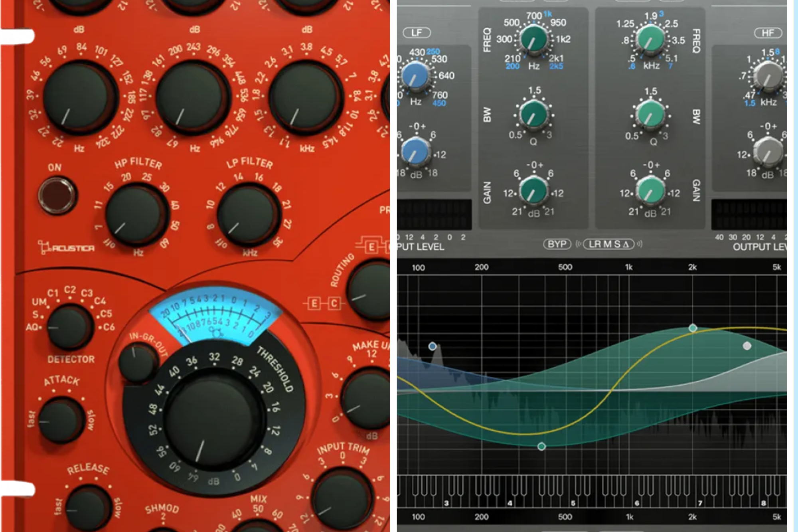Click the light green BW Q knob
Screen dimensions: 798x532
tap(651, 114)
